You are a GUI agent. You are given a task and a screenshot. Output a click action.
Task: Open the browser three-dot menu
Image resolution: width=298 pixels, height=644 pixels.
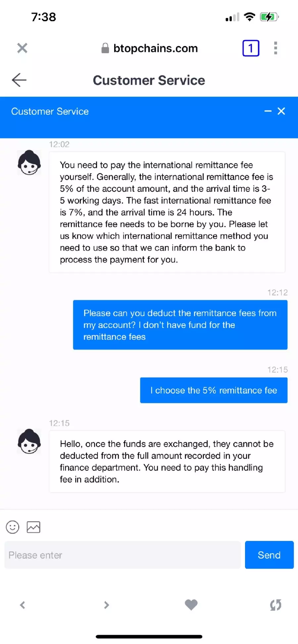click(275, 48)
